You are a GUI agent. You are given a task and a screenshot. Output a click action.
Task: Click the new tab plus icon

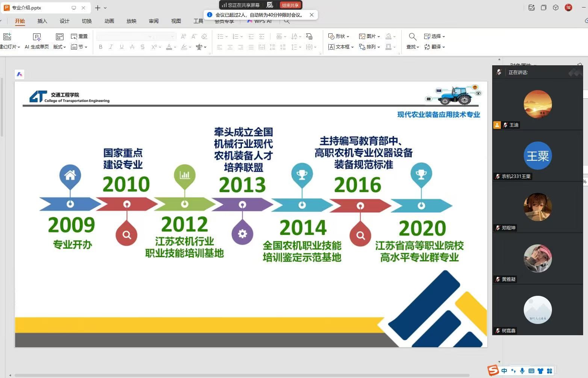[97, 8]
